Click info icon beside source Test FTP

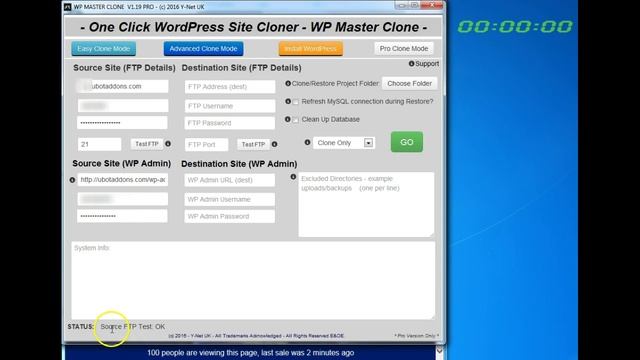coord(168,144)
